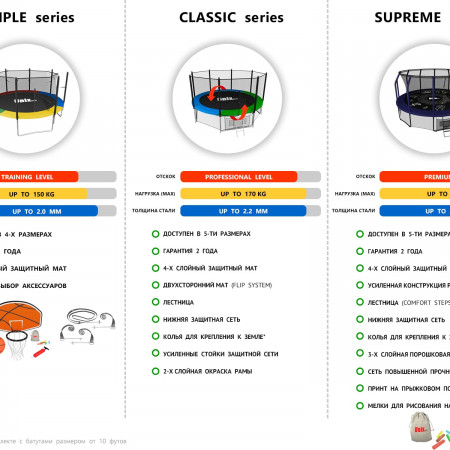Image resolution: width=450 pixels, height=450 pixels.
Task: Click the blue UP TO 2.2 MM bar
Action: click(x=243, y=211)
